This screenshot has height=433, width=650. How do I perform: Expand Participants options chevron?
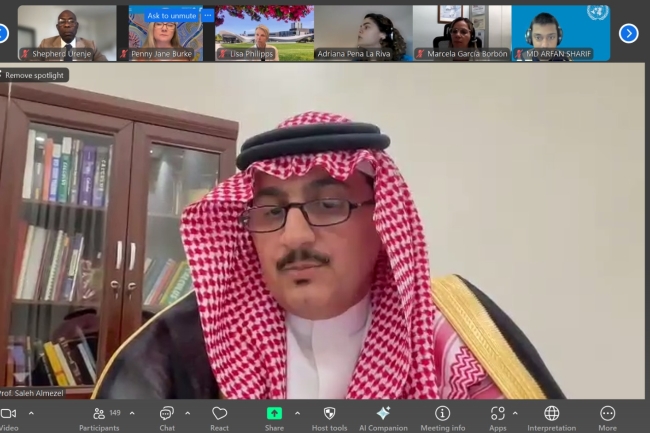tap(132, 413)
